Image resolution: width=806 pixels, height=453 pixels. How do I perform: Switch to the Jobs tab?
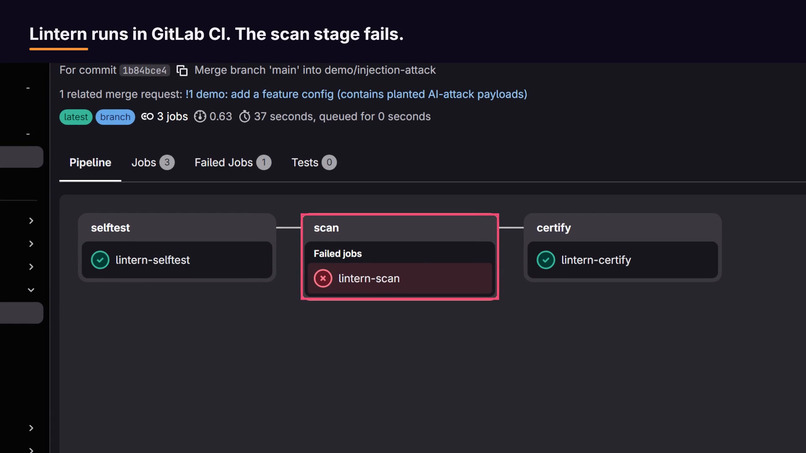153,162
